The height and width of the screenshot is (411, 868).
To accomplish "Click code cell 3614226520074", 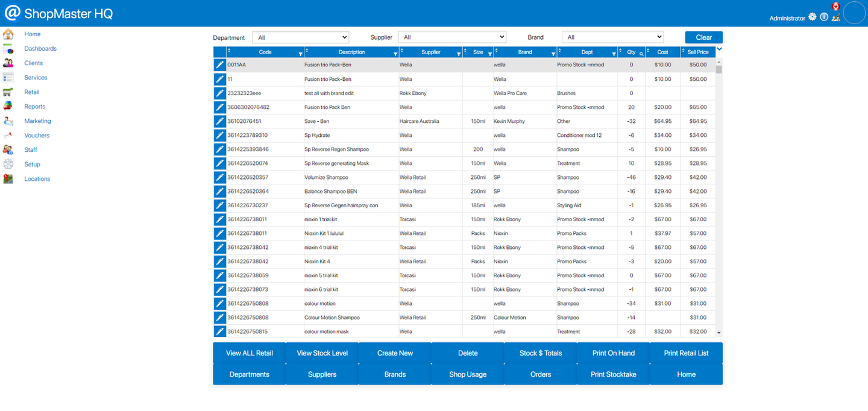I will point(265,163).
